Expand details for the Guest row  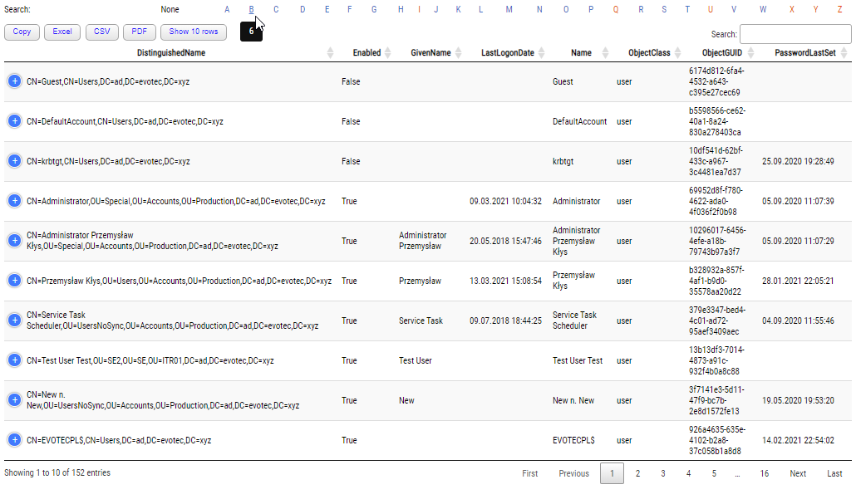point(14,81)
